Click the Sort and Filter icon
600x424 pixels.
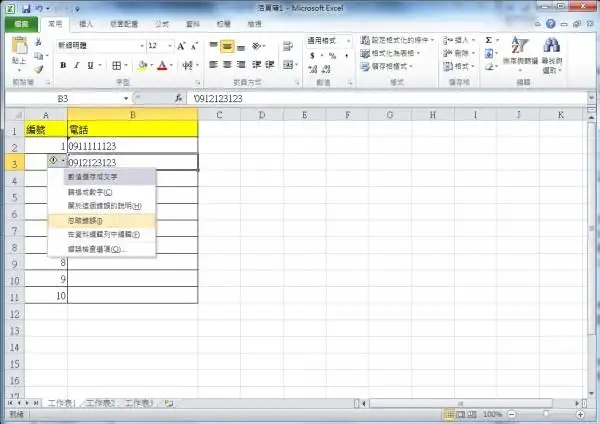click(x=520, y=45)
